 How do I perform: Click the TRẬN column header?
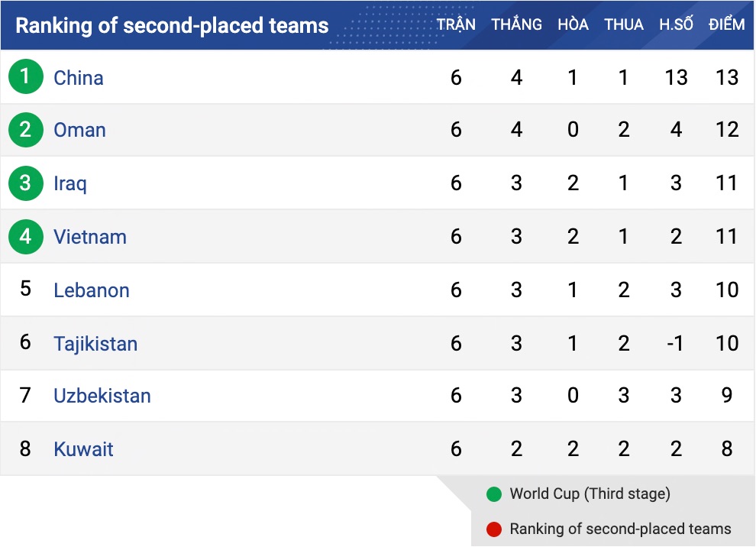point(456,24)
